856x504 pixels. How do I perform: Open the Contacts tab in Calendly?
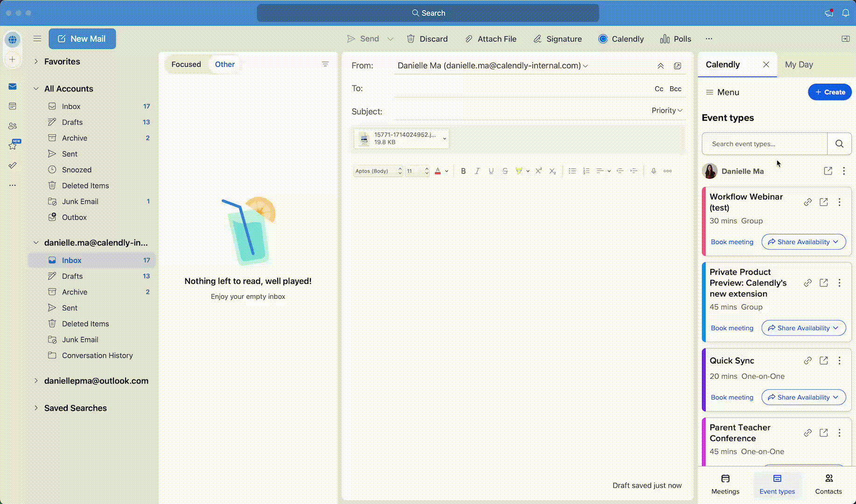(x=828, y=484)
